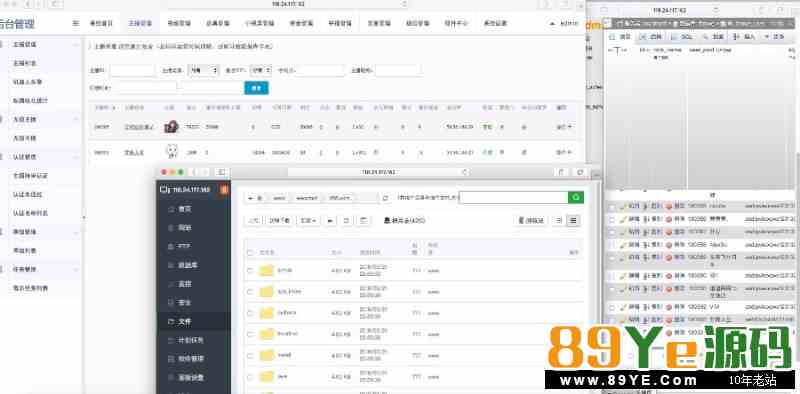Viewport: 800px width, 394px height.
Task: Click 远程下载 button in file manager
Action: click(x=280, y=220)
